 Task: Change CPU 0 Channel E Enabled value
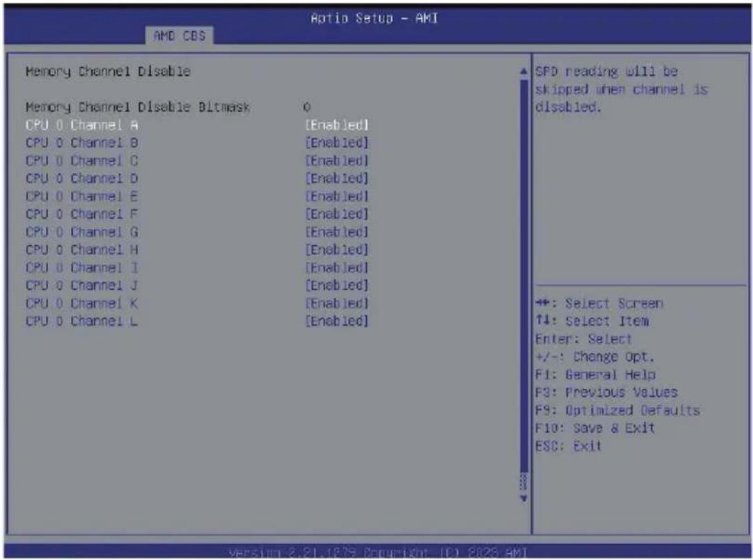pos(337,197)
